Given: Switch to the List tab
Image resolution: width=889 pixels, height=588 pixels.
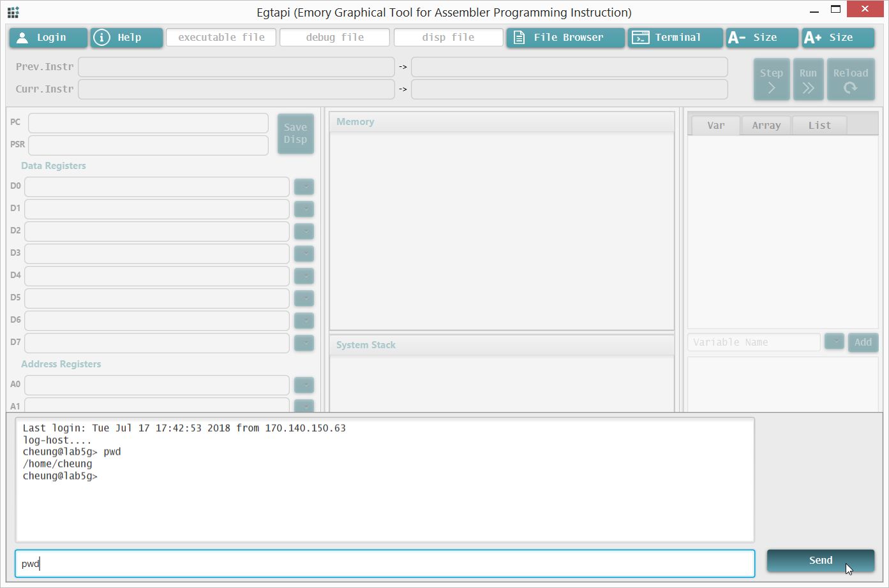Looking at the screenshot, I should [x=819, y=126].
